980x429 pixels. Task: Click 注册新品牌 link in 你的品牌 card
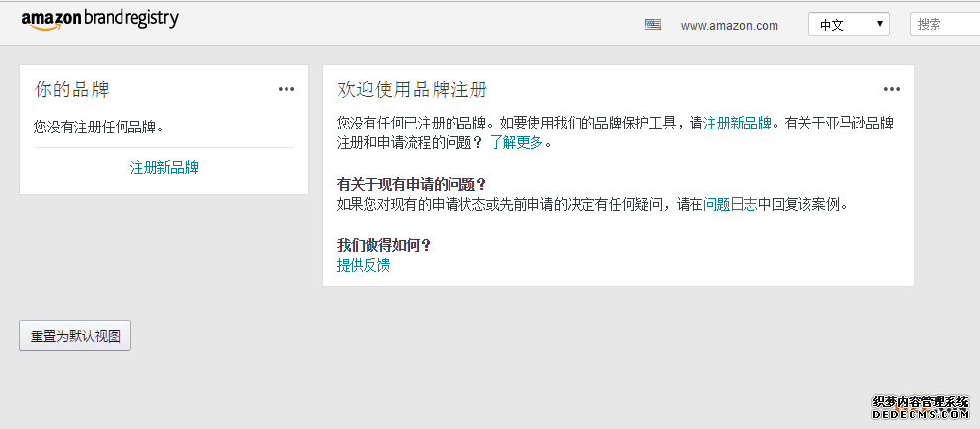tap(164, 168)
